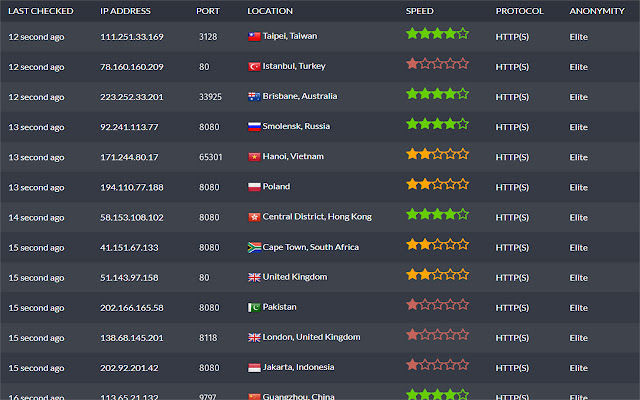
Task: Select IP address 58.153.108.102
Action: 132,218
